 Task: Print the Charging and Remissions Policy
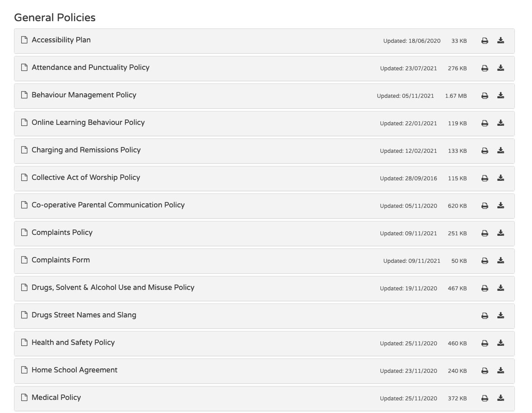click(x=485, y=151)
